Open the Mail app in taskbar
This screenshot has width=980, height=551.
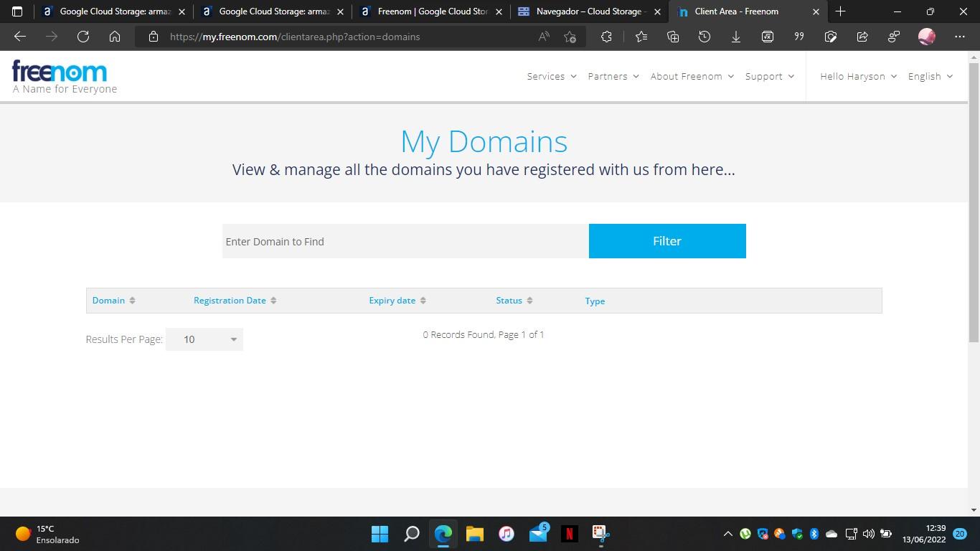click(538, 534)
